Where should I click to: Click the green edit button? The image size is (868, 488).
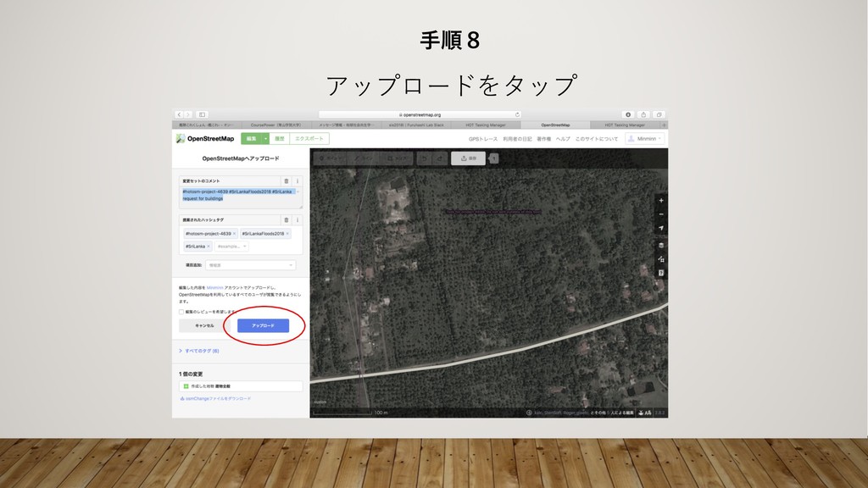point(251,138)
